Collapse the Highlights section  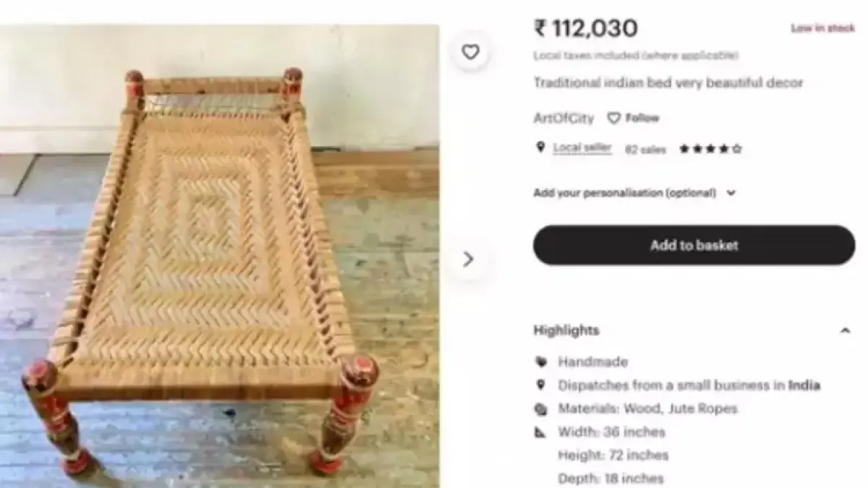pos(845,330)
